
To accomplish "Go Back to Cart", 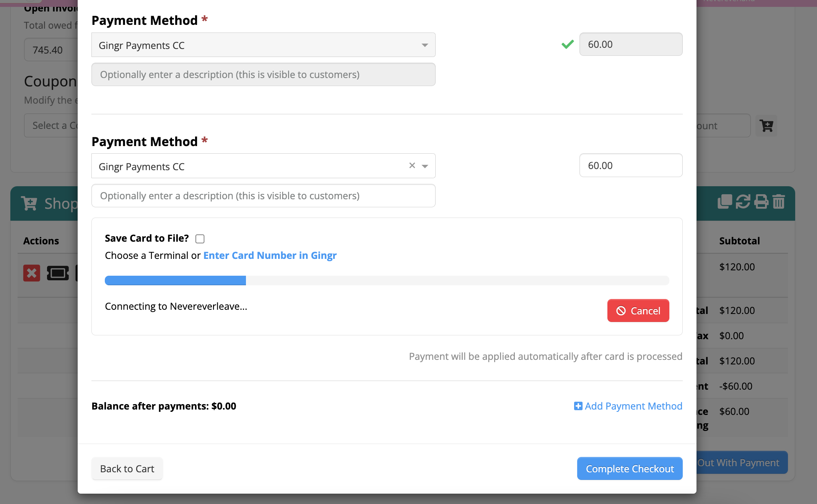I will 127,468.
